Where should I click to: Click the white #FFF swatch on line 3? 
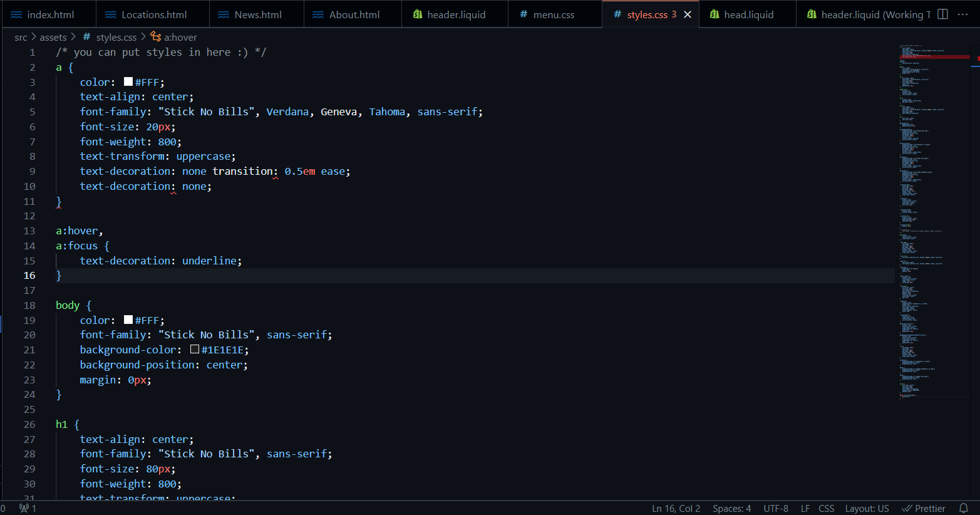(128, 81)
